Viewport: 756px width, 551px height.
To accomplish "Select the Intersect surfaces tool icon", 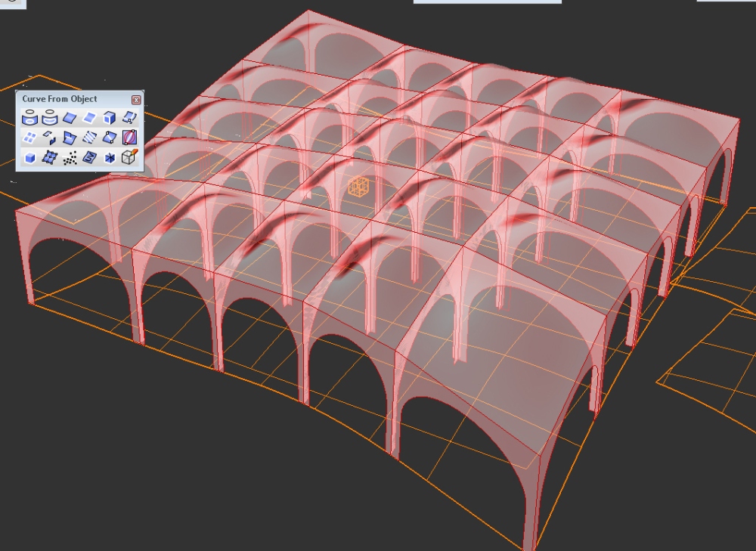I will click(70, 138).
